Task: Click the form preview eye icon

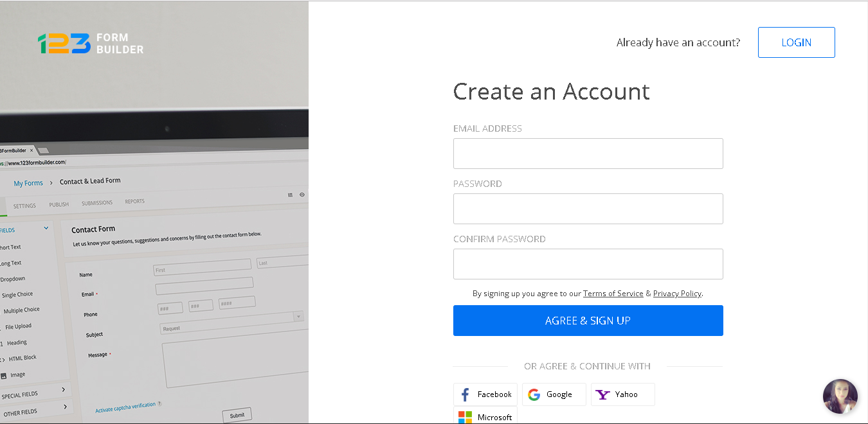Action: [x=302, y=195]
